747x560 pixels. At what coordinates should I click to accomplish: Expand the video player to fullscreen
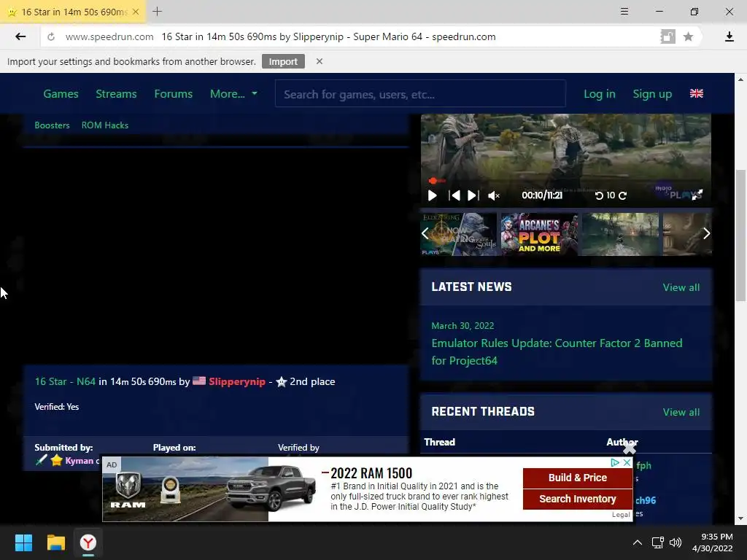(x=697, y=194)
